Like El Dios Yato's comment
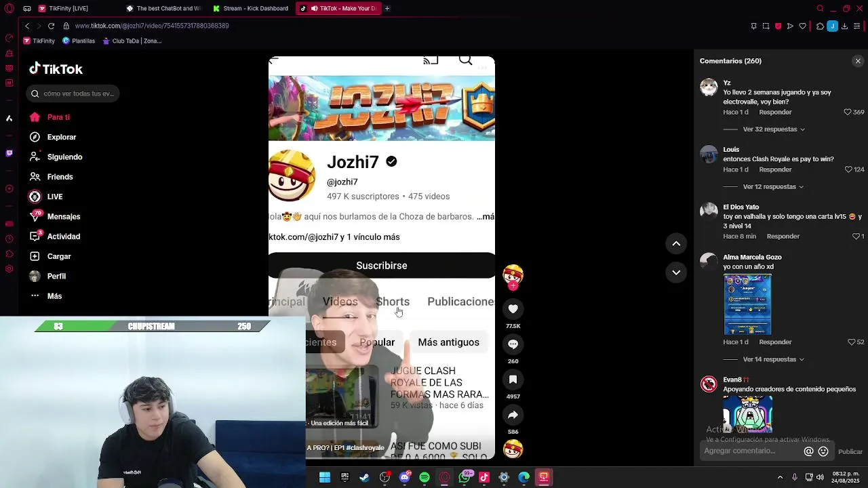868x488 pixels. (856, 237)
